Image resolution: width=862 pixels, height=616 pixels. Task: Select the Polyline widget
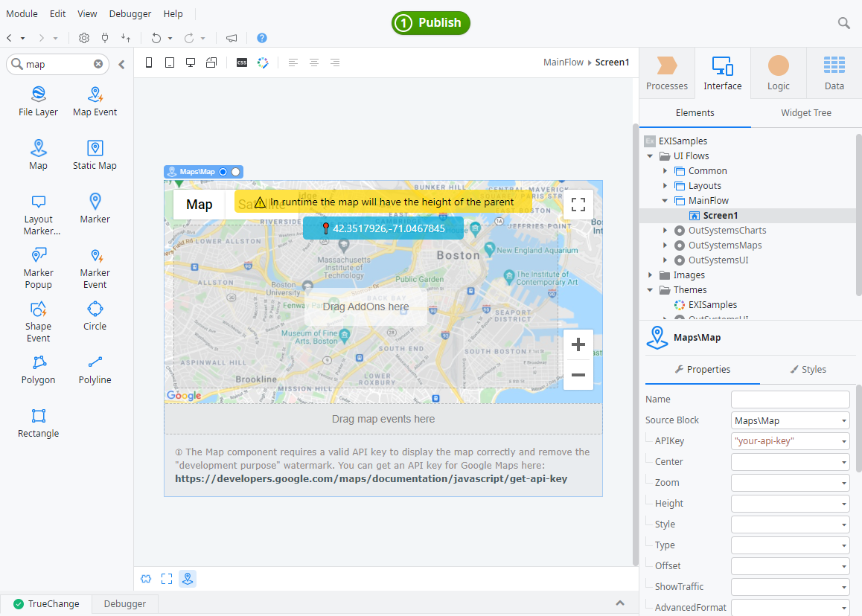[95, 370]
